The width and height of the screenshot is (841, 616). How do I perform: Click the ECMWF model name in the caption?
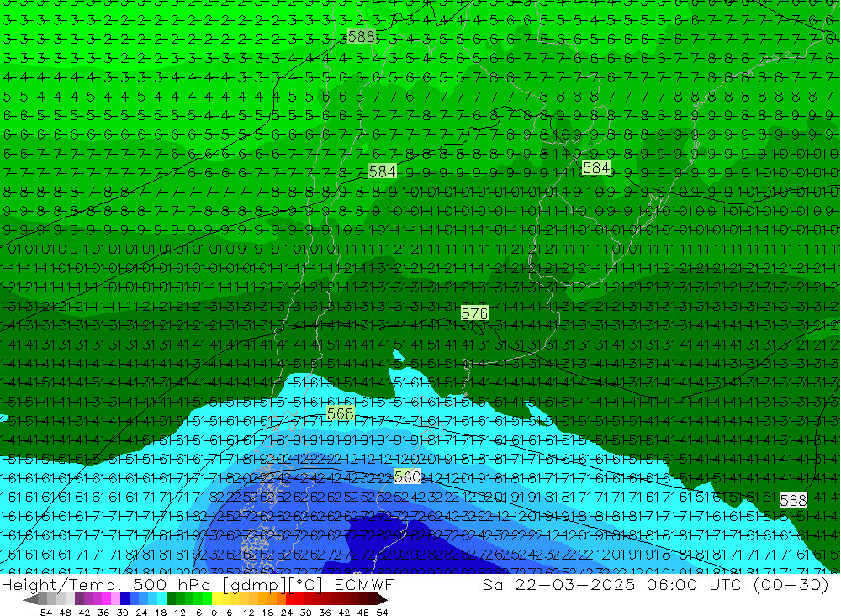364,585
